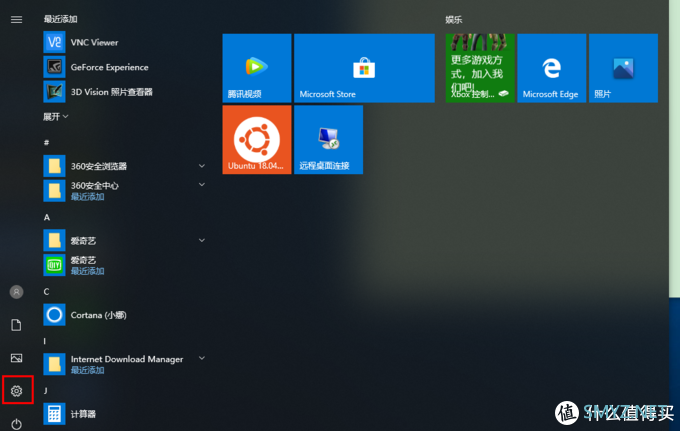Select VNC Viewer text label
The height and width of the screenshot is (431, 680).
(94, 42)
